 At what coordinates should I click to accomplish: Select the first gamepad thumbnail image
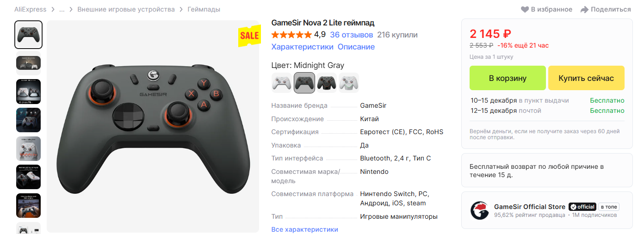click(x=29, y=35)
